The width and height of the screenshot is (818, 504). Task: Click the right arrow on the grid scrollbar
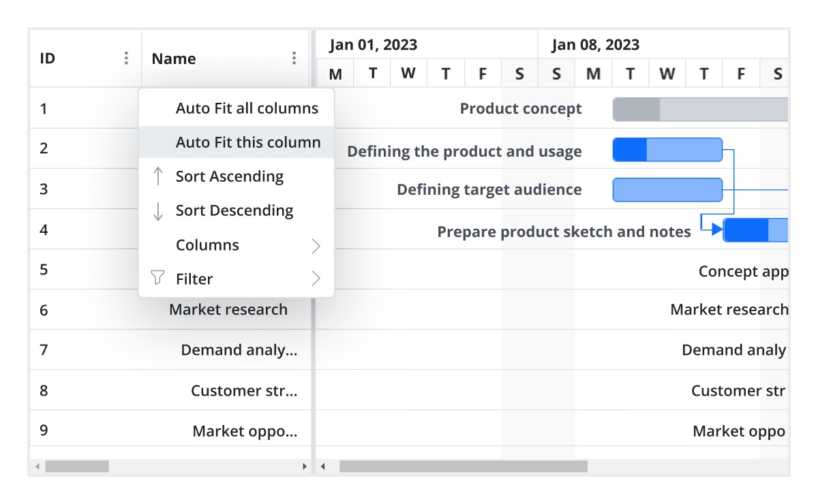[304, 467]
